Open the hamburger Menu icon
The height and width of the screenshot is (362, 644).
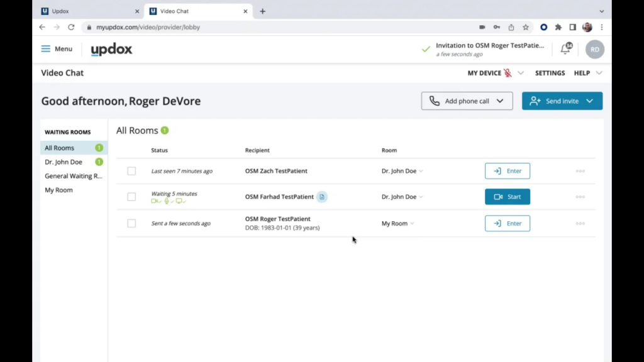[45, 48]
